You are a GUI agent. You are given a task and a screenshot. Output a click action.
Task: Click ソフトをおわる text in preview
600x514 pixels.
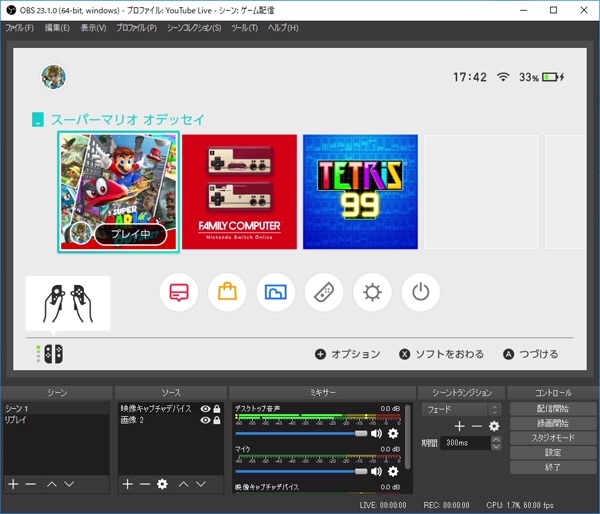click(450, 354)
